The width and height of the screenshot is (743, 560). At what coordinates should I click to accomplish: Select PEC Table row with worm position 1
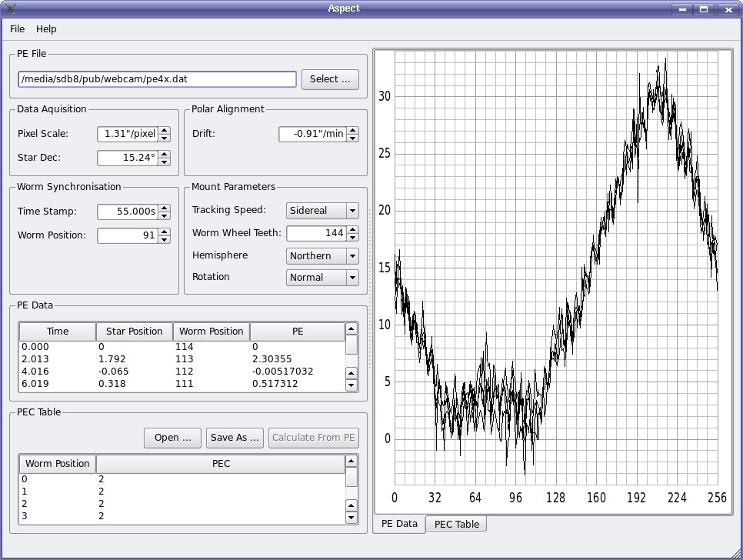point(182,492)
